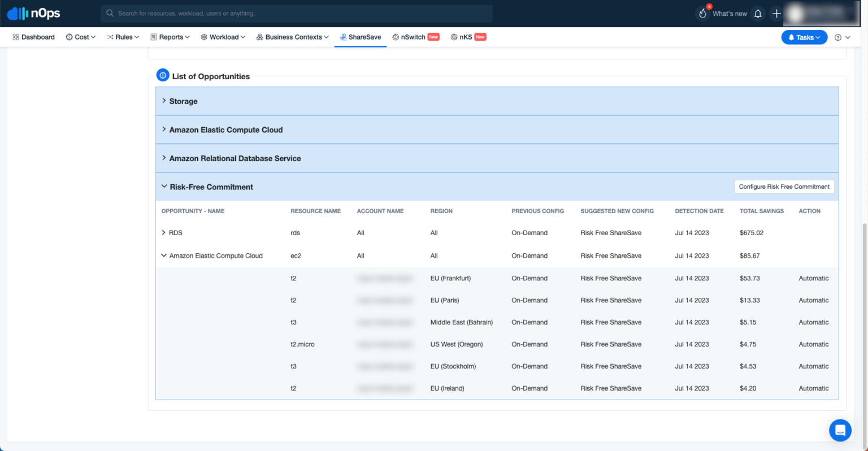Open the What's new flame icon
This screenshot has width=868, height=451.
(702, 13)
